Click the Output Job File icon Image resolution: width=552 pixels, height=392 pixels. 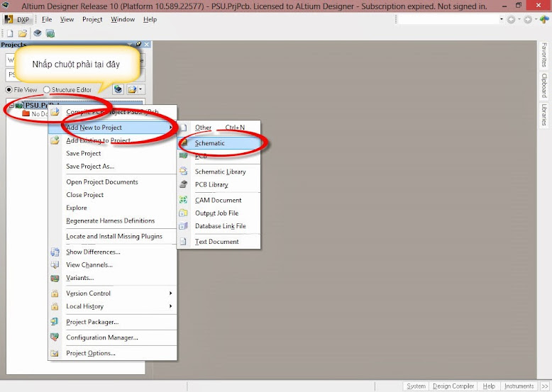(x=184, y=213)
